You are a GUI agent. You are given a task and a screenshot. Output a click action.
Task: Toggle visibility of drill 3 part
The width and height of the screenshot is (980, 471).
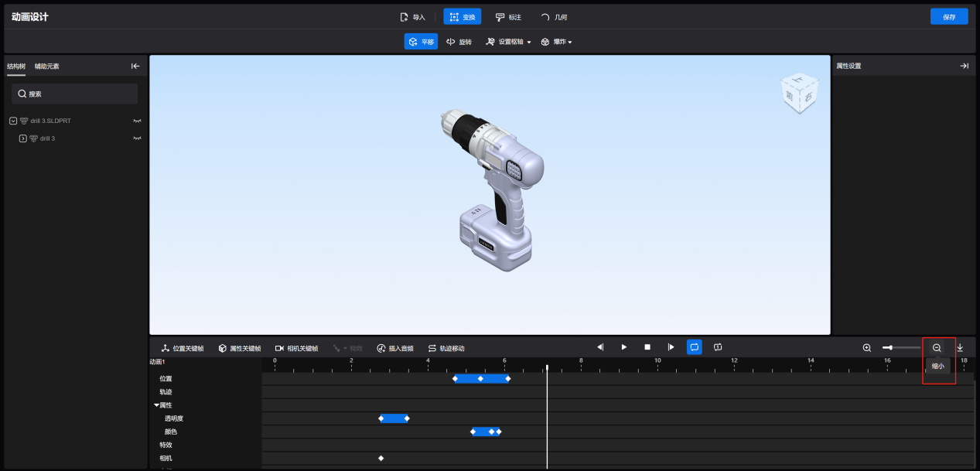tap(138, 138)
